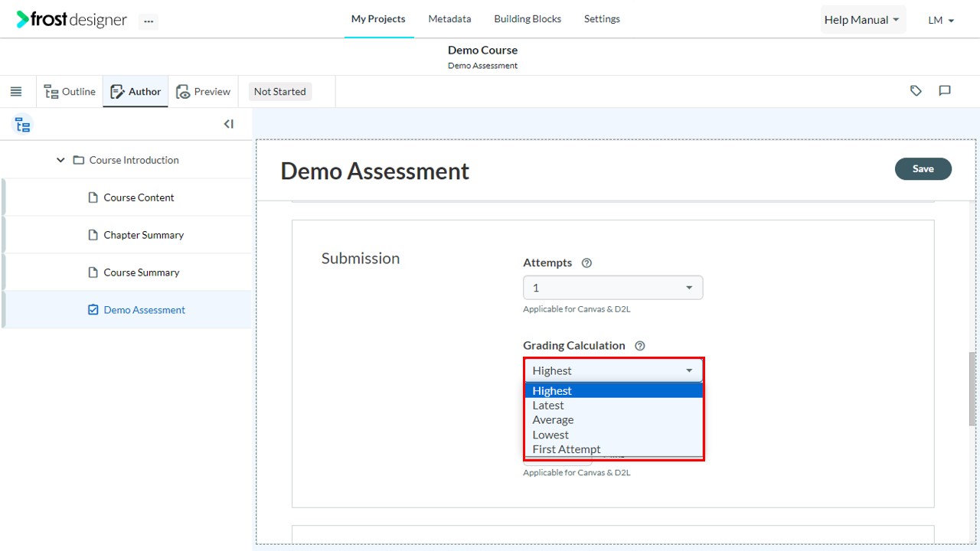Open the Attempts dropdown

coord(612,288)
